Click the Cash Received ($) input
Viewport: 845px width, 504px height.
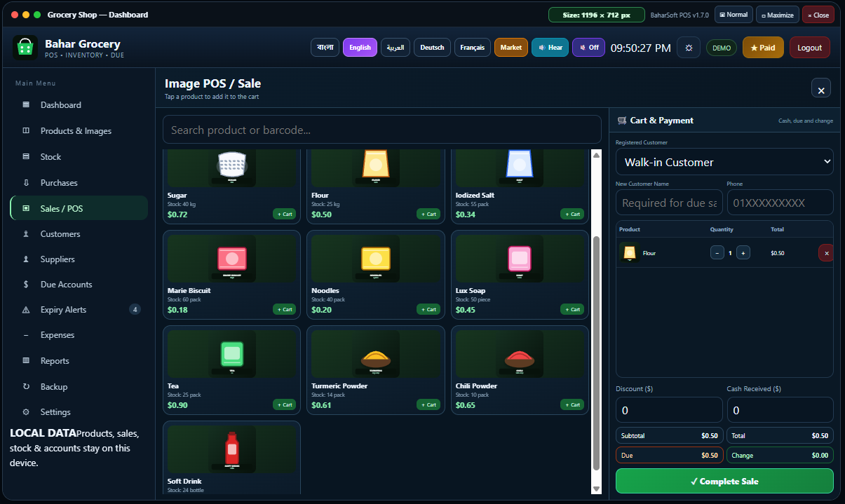(780, 410)
